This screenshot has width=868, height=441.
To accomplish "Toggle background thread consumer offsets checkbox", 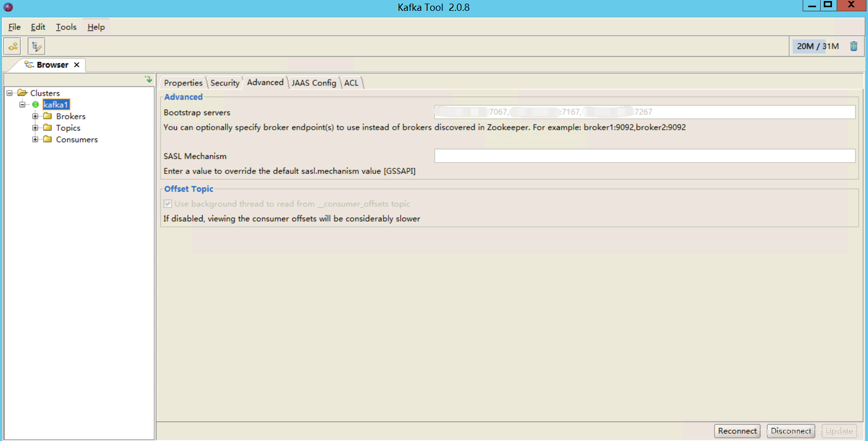I will tap(168, 204).
